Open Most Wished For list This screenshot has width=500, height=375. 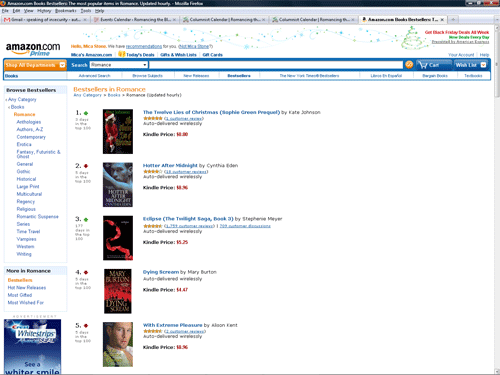tap(26, 303)
